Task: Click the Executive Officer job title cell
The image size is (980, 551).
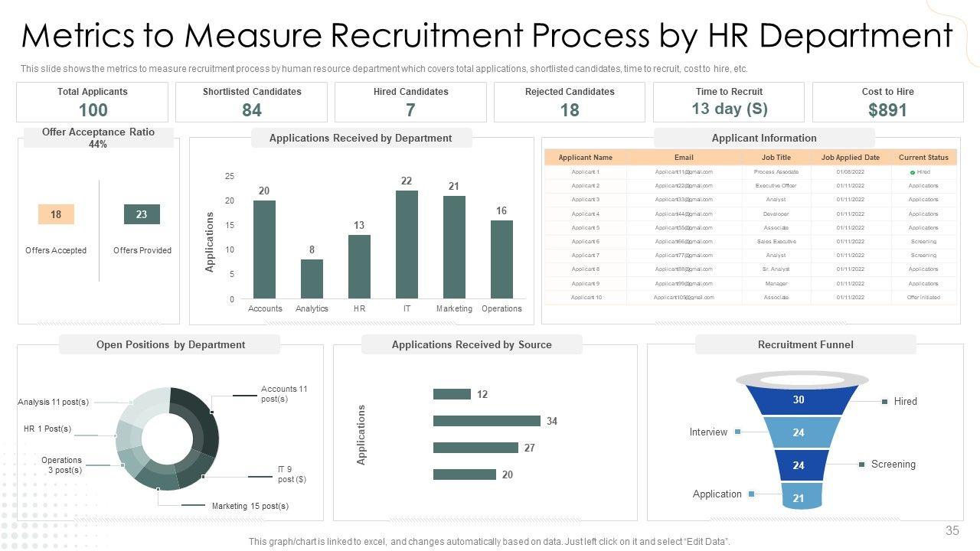Action: (x=776, y=186)
